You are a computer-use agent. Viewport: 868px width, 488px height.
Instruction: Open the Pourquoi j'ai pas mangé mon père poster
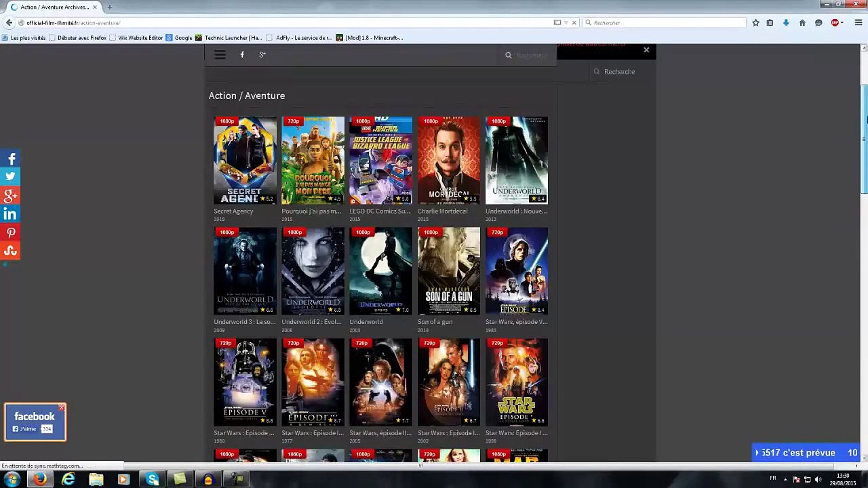click(313, 161)
